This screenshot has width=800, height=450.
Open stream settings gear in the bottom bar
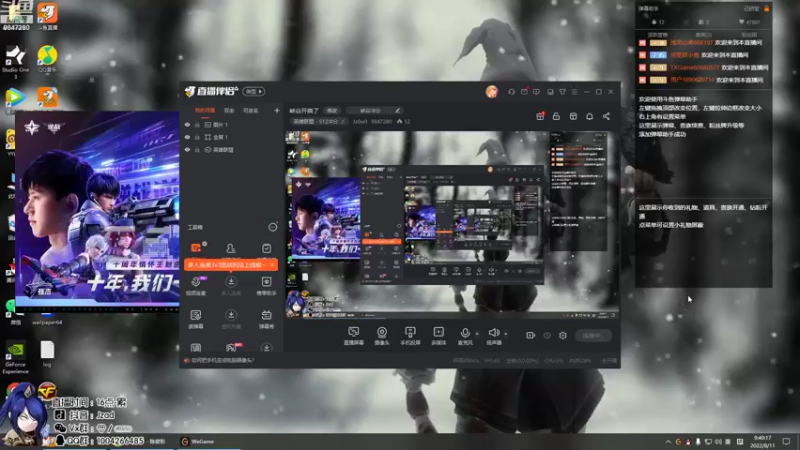[563, 335]
